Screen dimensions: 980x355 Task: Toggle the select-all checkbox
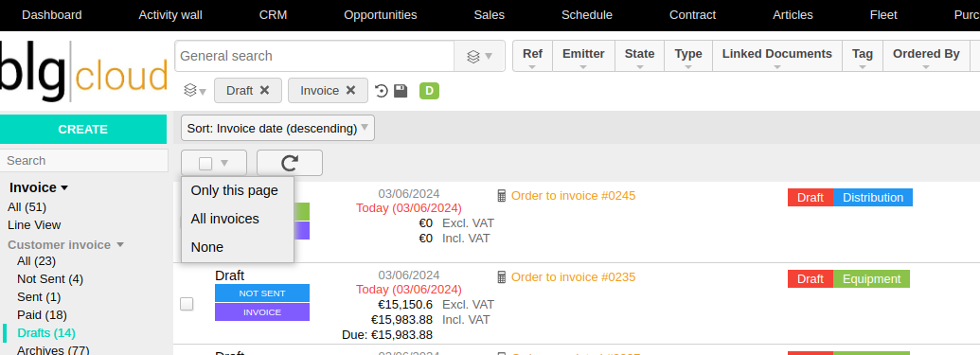click(205, 163)
